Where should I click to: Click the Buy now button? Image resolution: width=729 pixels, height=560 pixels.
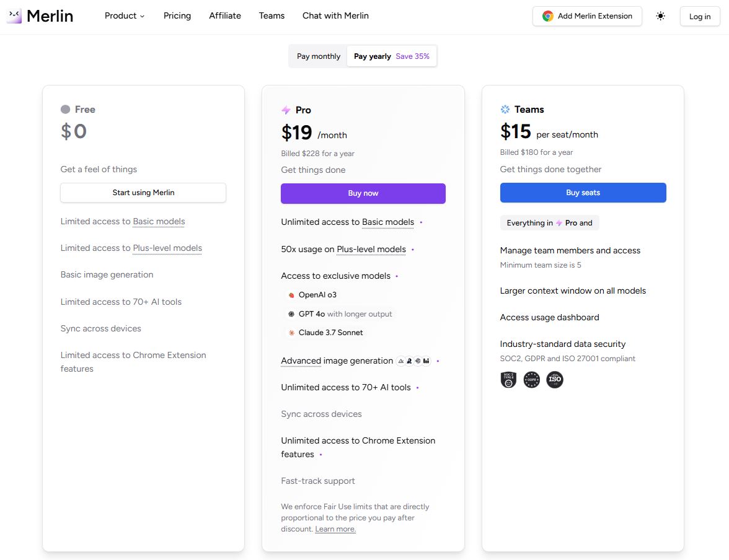pyautogui.click(x=363, y=193)
